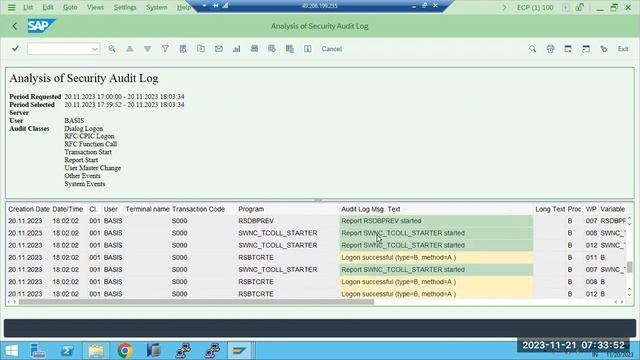Screen dimensions: 640x360
Task: Open the hamburger menu icon
Action: coord(11,7)
